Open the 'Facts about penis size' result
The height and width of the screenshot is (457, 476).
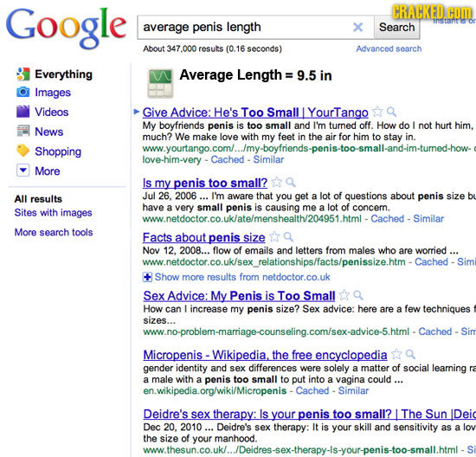pos(204,237)
